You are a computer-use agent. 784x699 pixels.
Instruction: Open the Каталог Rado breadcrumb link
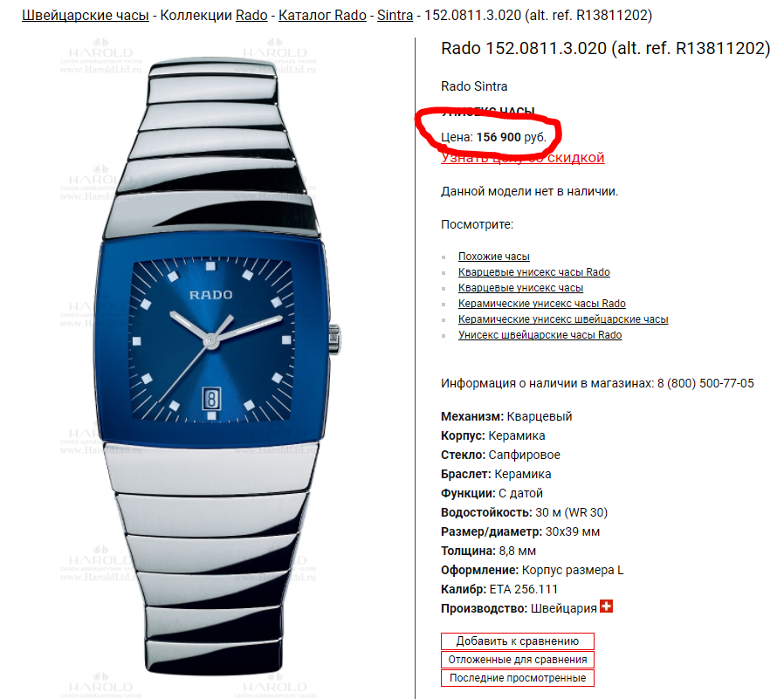322,16
